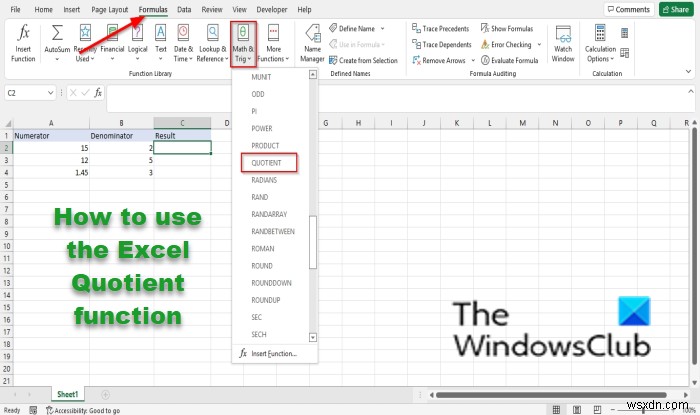Select ROUNDUP from the function list
Screen dimensions: 700x415
(266, 300)
